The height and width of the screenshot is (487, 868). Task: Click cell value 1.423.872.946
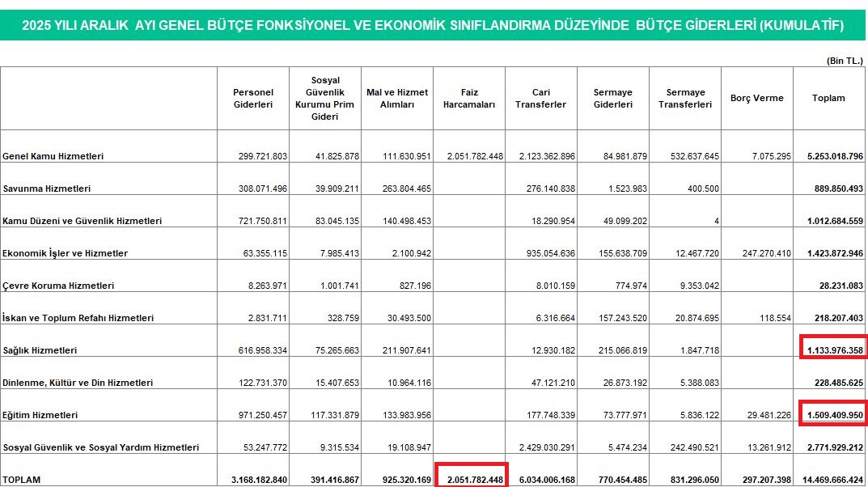pyautogui.click(x=835, y=253)
